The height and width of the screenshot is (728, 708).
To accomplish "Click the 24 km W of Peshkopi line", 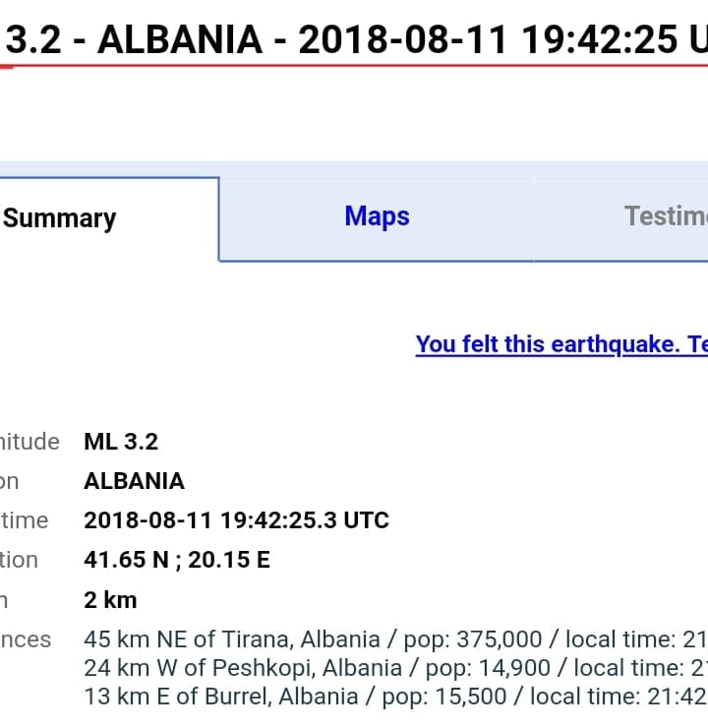I will (393, 668).
